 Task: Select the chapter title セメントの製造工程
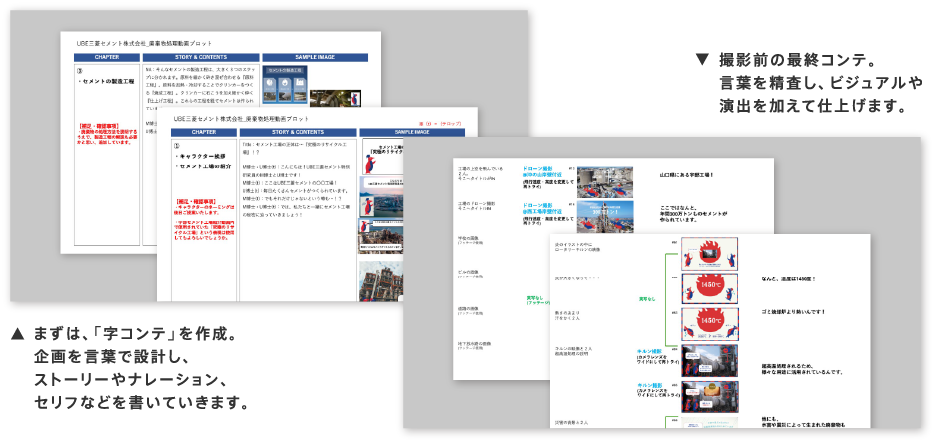(107, 81)
